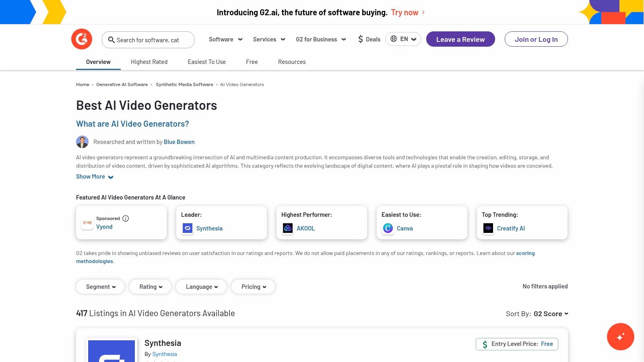Switch to the Highest Rated tab

point(149,62)
